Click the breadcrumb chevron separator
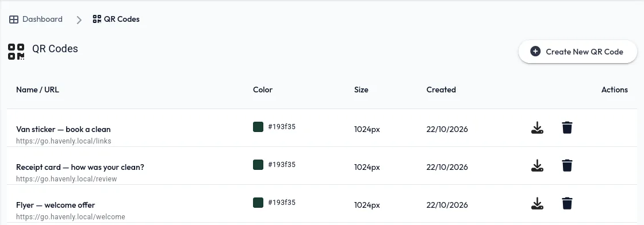The height and width of the screenshot is (225, 644). [79, 20]
